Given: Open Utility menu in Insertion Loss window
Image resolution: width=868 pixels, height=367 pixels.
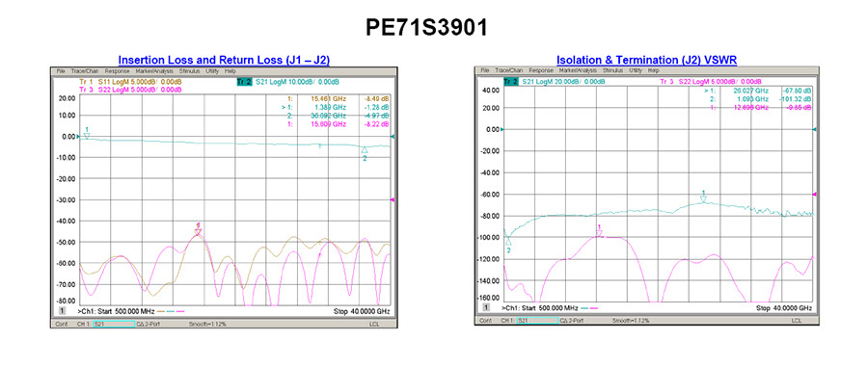Looking at the screenshot, I should point(212,71).
